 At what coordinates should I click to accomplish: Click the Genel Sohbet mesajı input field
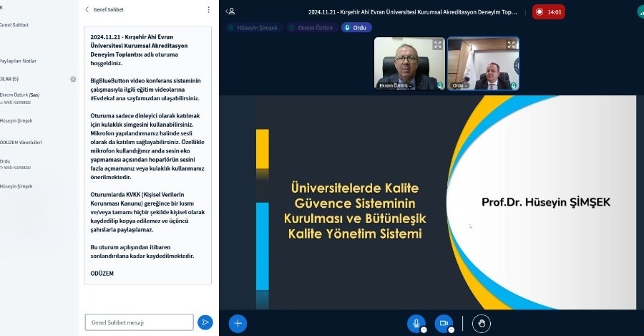[140, 322]
